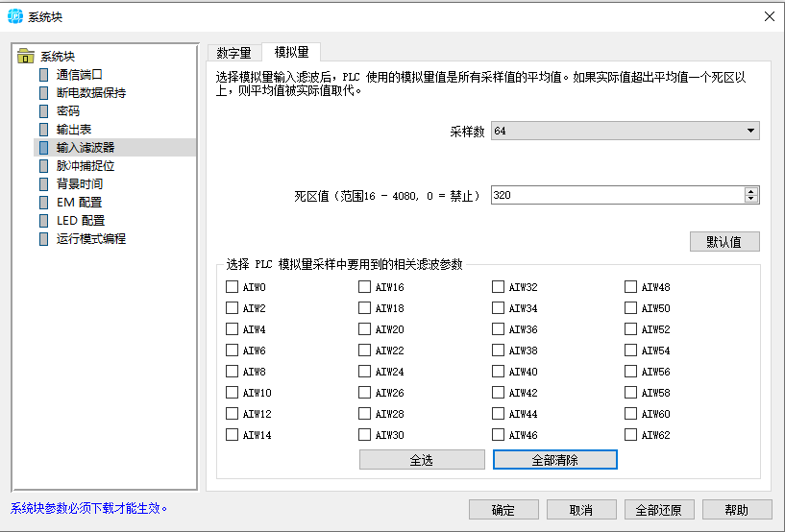
Task: Enable the AIW10 checkbox
Action: click(232, 393)
